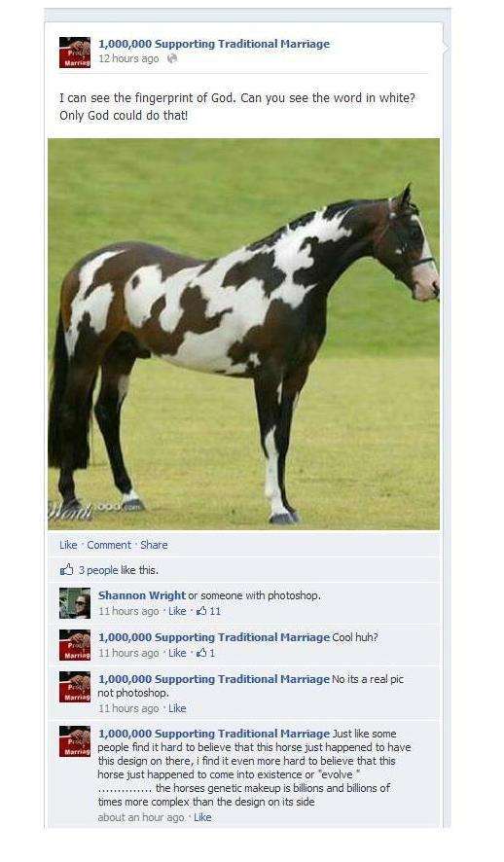
Task: Open the 12 hours ago timestamp
Action: coord(128,58)
